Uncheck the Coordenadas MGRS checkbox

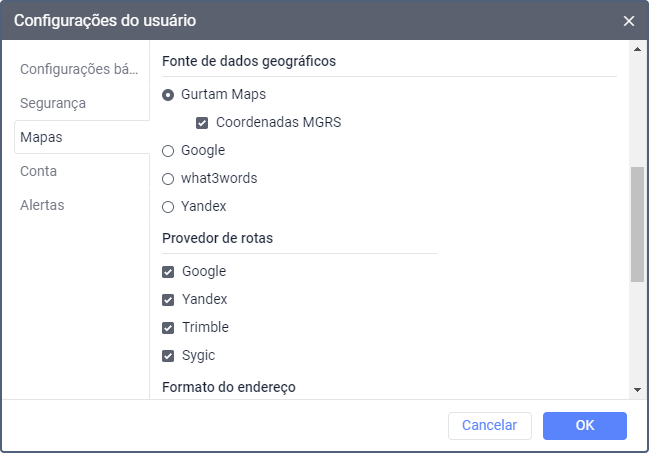point(202,123)
